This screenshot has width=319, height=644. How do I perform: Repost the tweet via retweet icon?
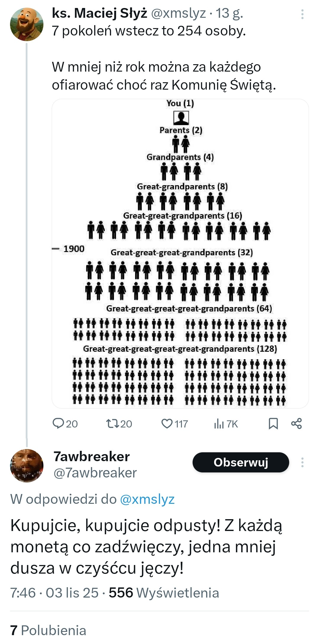point(112,423)
